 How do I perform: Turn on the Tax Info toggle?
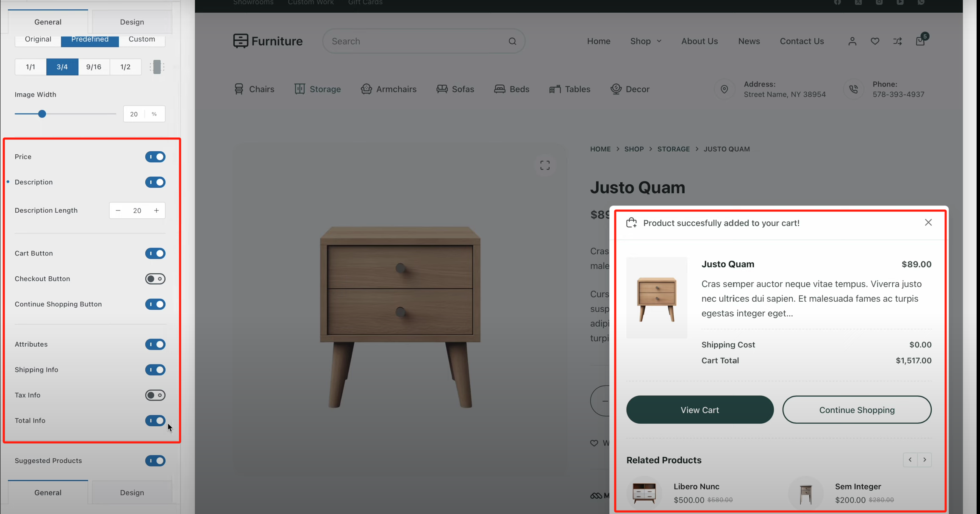(x=155, y=395)
